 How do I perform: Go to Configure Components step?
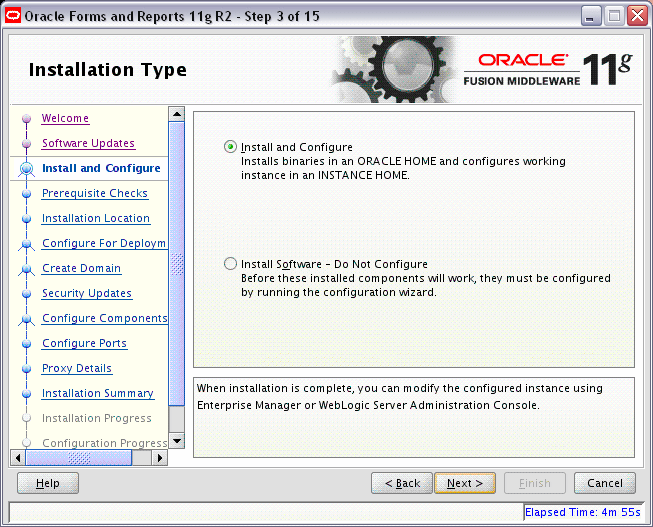pos(105,318)
